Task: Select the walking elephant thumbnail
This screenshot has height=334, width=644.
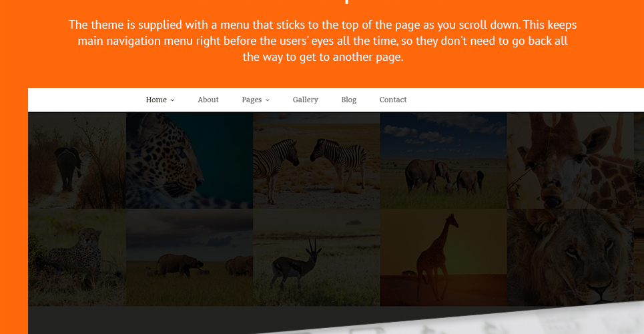Action: [x=77, y=161]
